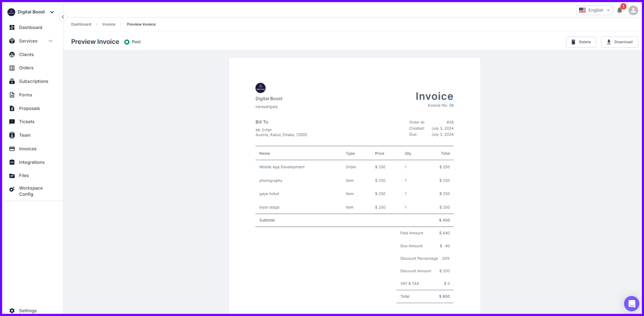Click the Services cube icon
This screenshot has width=644, height=316.
pos(12,41)
